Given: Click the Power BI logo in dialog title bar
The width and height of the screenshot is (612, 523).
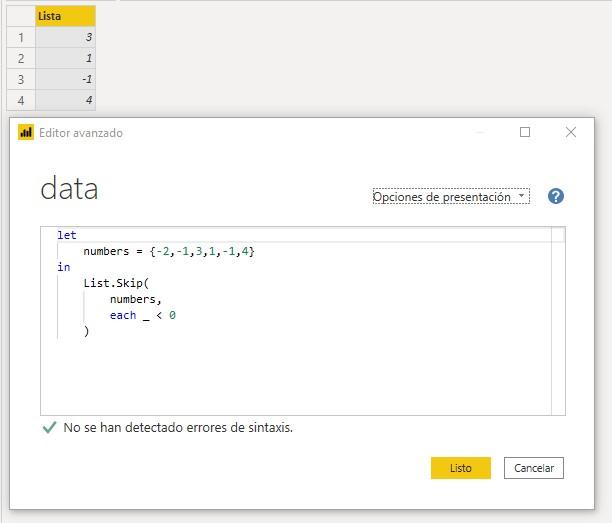Looking at the screenshot, I should pyautogui.click(x=26, y=132).
